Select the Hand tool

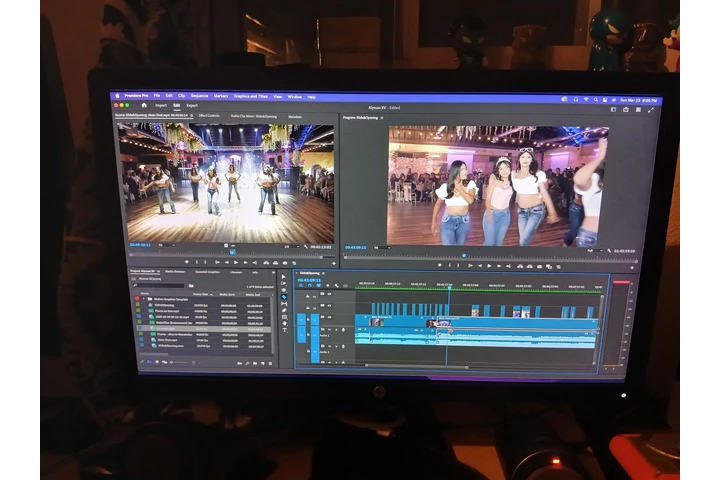point(285,323)
